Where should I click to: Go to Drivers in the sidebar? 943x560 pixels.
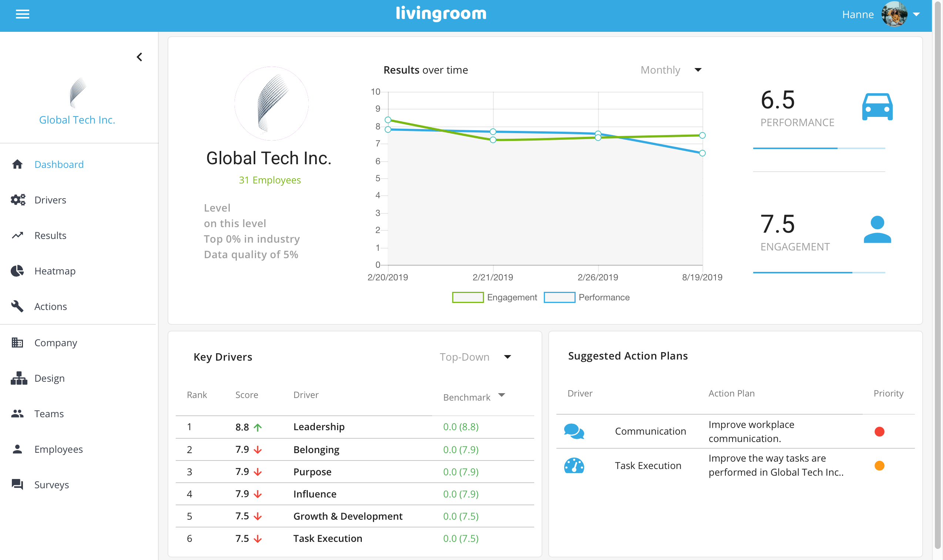[x=50, y=200]
